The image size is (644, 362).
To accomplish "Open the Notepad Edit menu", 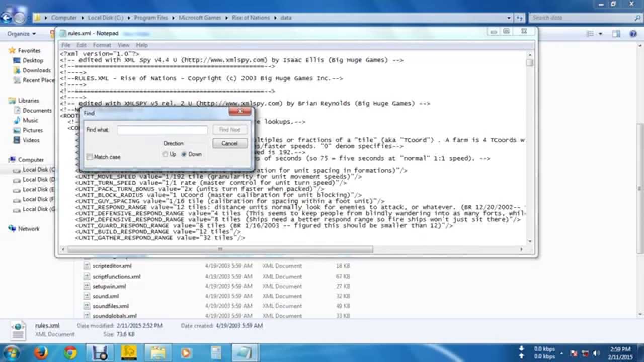I will [x=82, y=45].
